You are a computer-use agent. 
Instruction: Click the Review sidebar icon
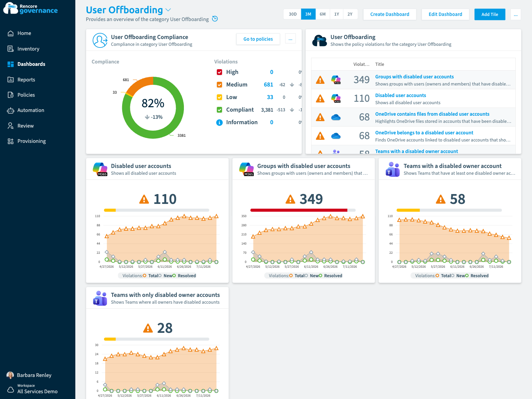click(x=11, y=126)
